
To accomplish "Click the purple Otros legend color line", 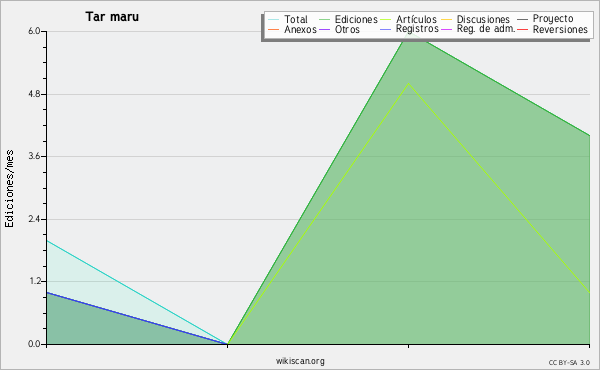I will tap(324, 29).
